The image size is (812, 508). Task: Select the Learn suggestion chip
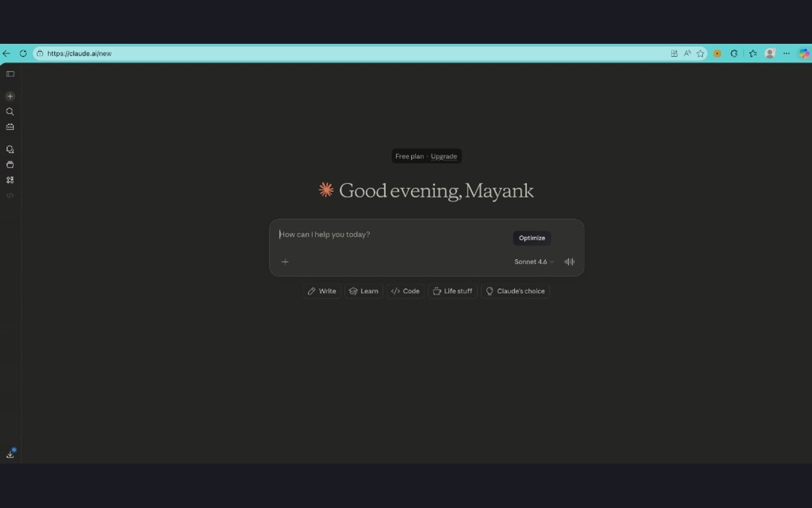[363, 291]
